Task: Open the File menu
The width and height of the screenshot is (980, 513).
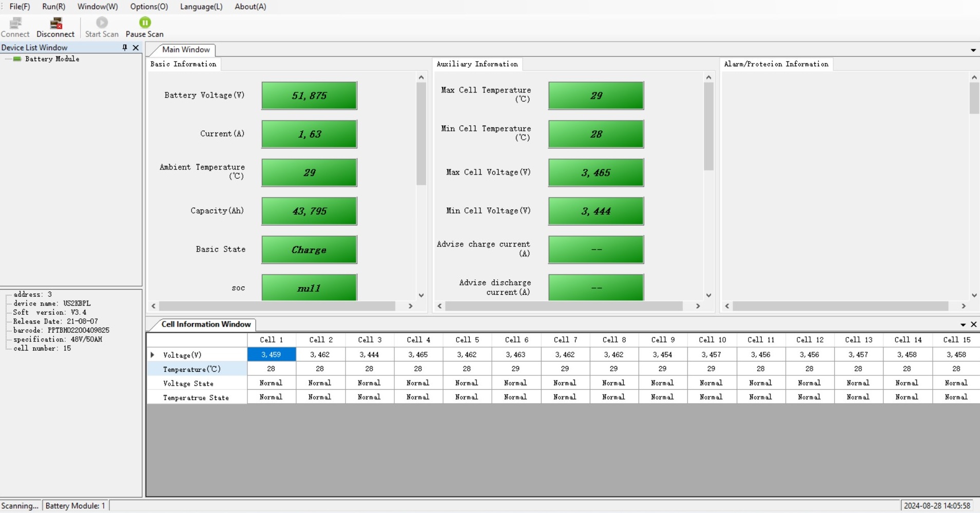Action: [x=20, y=7]
